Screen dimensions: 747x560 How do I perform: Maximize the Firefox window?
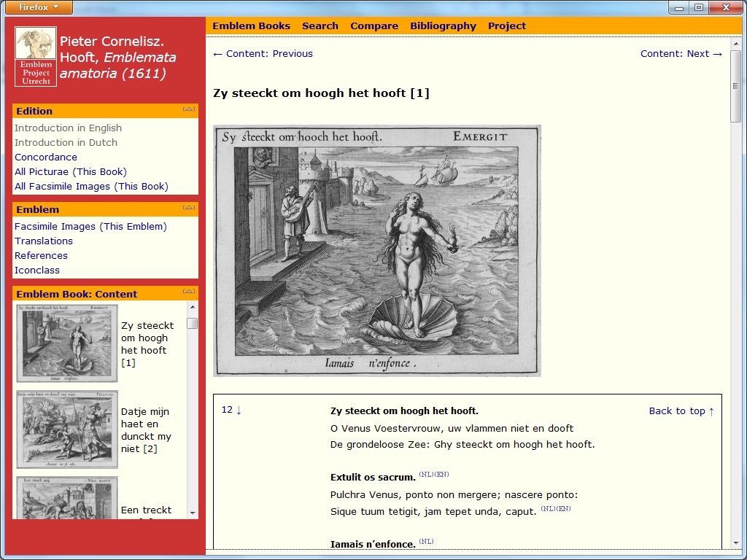[699, 7]
